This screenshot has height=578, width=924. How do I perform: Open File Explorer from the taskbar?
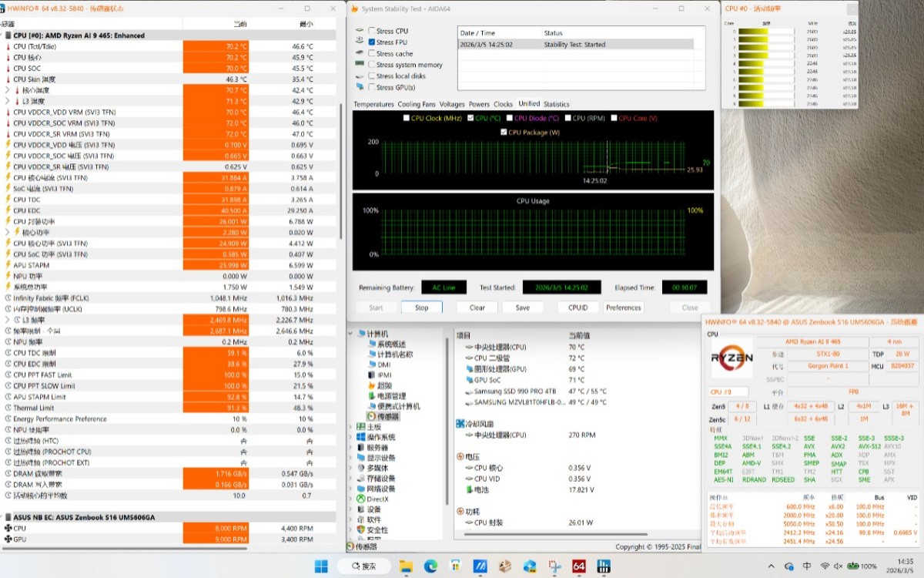(405, 566)
